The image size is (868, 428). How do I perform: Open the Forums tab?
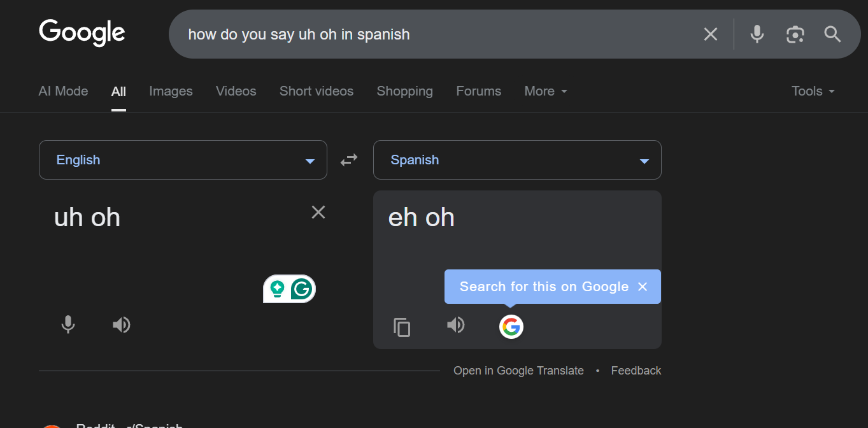click(479, 91)
